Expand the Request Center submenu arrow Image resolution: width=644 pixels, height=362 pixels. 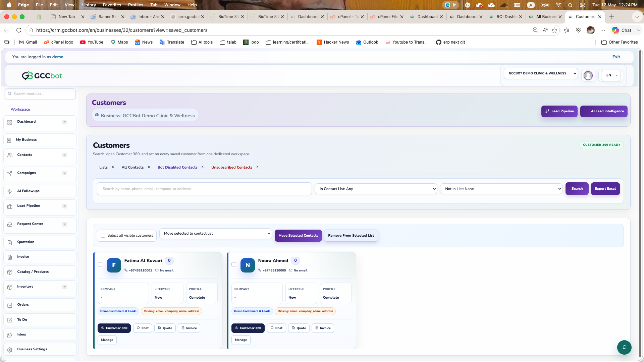pos(65,224)
